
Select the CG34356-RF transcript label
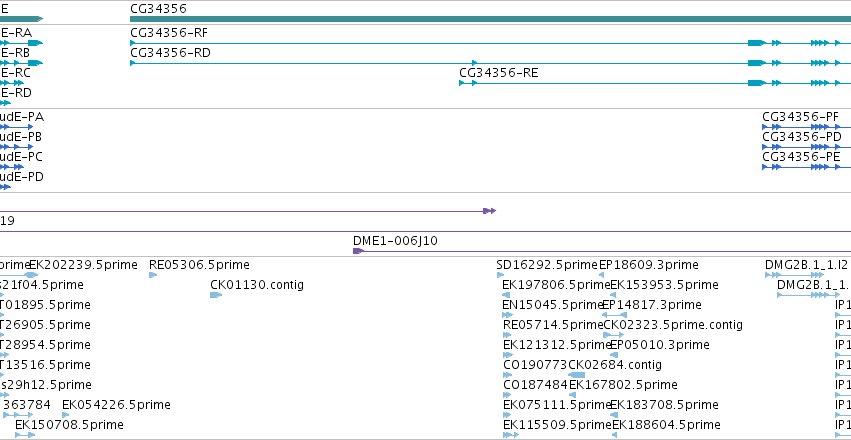169,33
